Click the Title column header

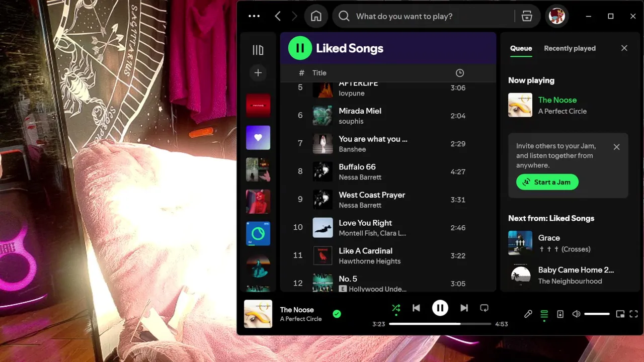[319, 73]
